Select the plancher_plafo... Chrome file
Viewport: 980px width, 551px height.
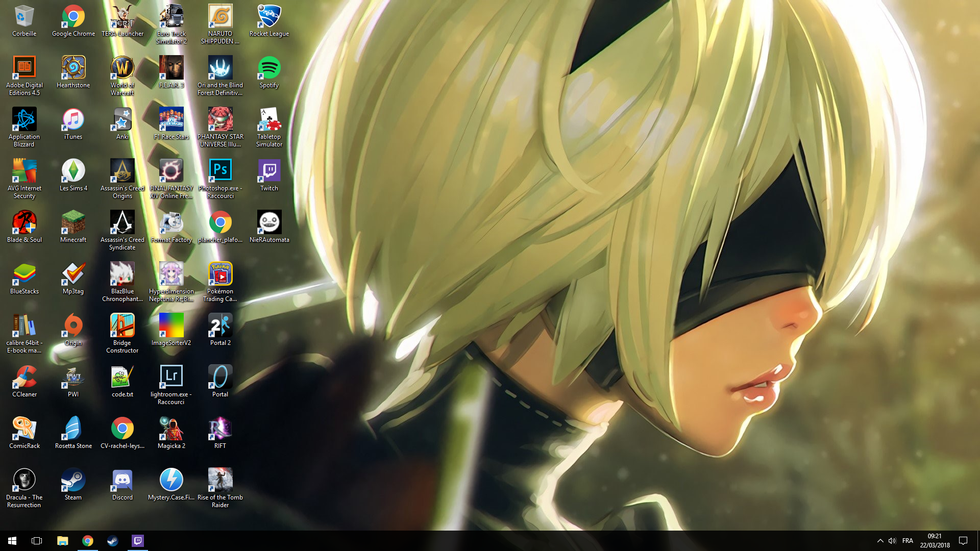tap(220, 228)
